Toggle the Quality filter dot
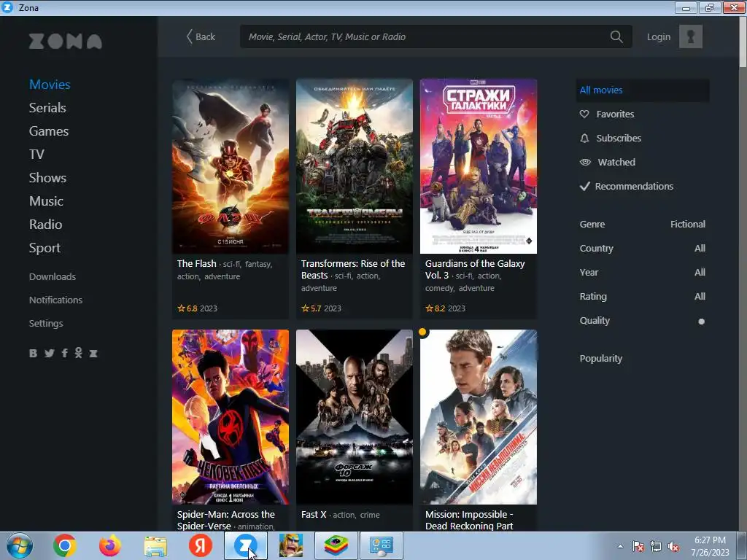The width and height of the screenshot is (747, 560). coord(701,322)
